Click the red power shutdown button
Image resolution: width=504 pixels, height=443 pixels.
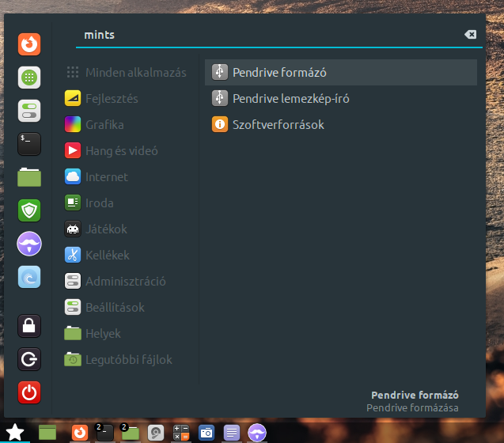pyautogui.click(x=29, y=392)
